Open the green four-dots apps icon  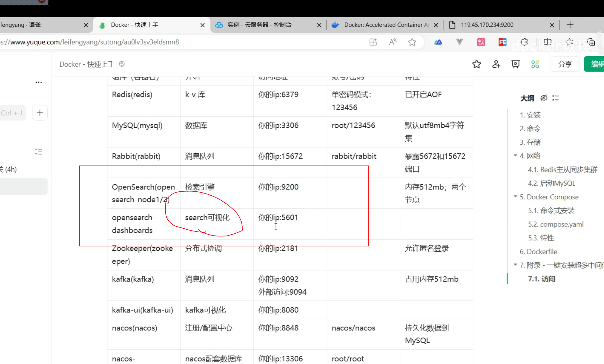pos(535,64)
